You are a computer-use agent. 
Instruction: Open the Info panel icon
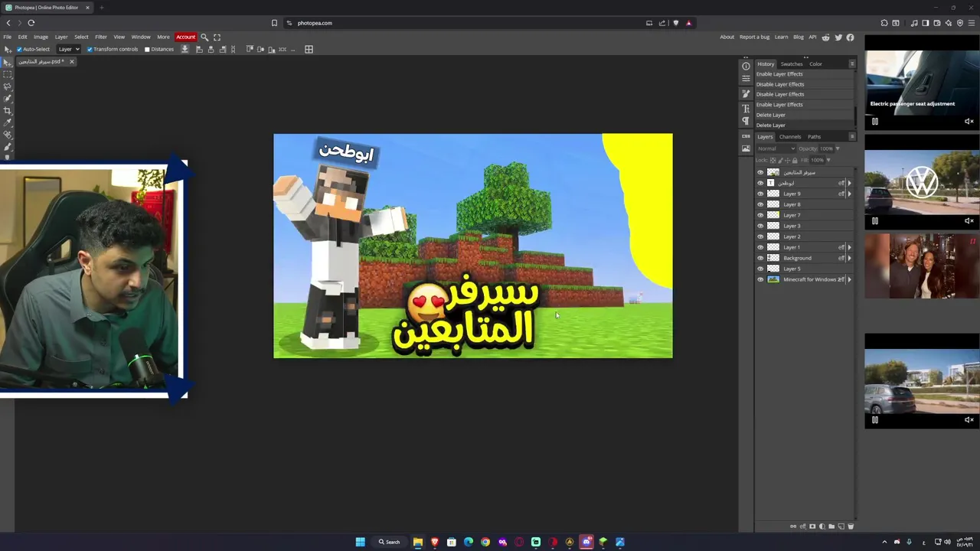pyautogui.click(x=746, y=66)
